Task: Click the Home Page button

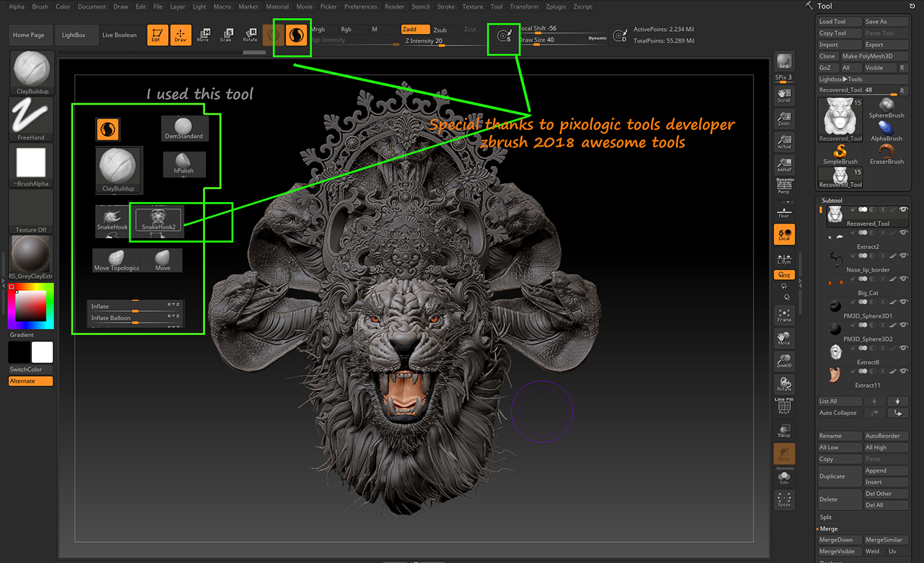Action: pos(29,35)
